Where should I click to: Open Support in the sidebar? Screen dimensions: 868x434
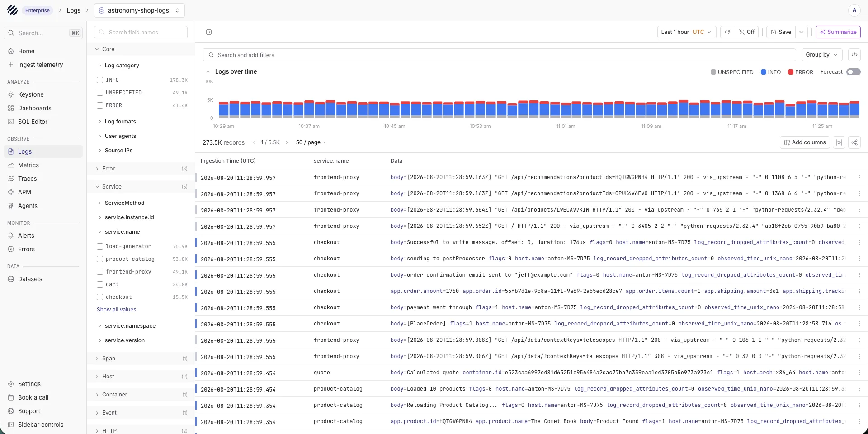coord(43,411)
